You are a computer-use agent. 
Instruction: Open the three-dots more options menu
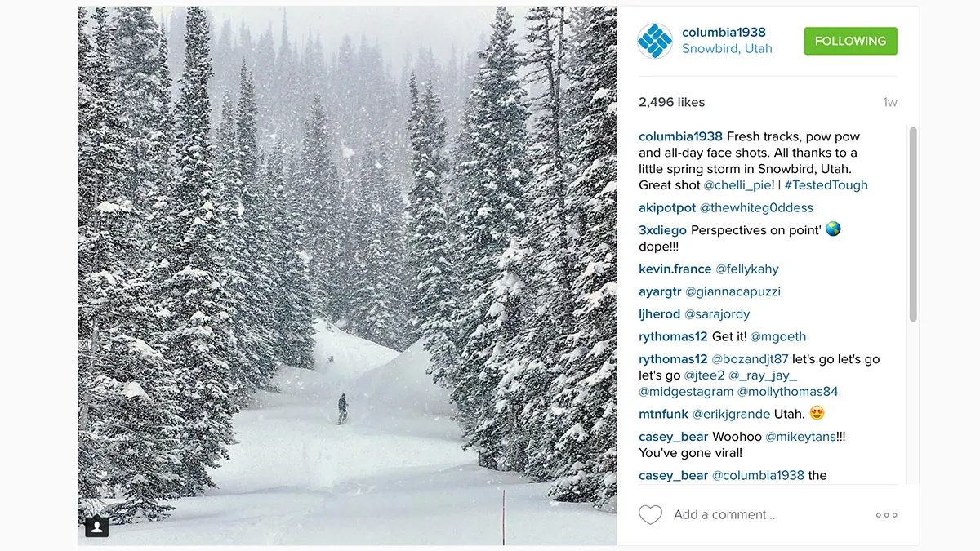point(886,515)
